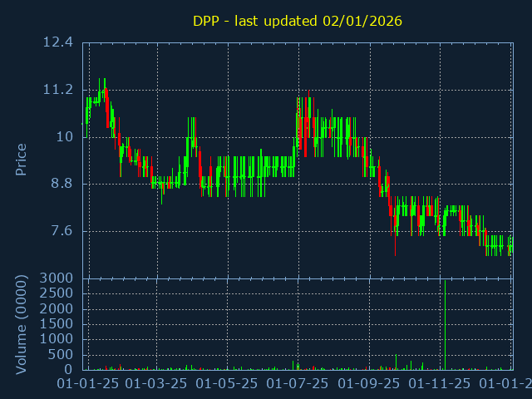Select the 01-03-25 date label

(157, 384)
